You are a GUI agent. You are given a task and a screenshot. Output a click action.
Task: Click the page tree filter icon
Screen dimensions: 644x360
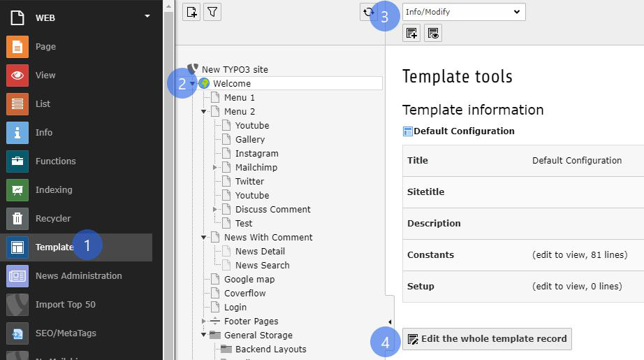(212, 12)
